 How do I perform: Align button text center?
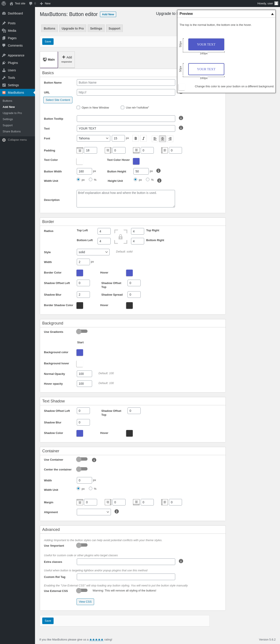click(x=163, y=139)
